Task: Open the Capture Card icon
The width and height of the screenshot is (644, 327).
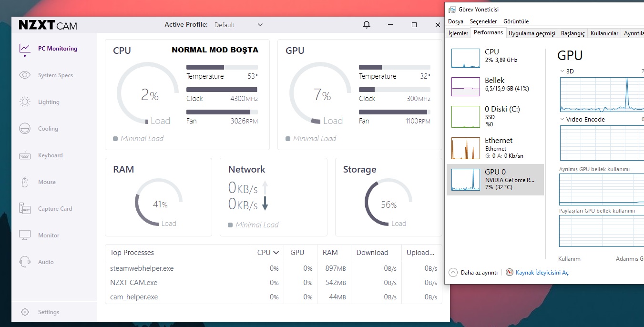Action: [25, 209]
